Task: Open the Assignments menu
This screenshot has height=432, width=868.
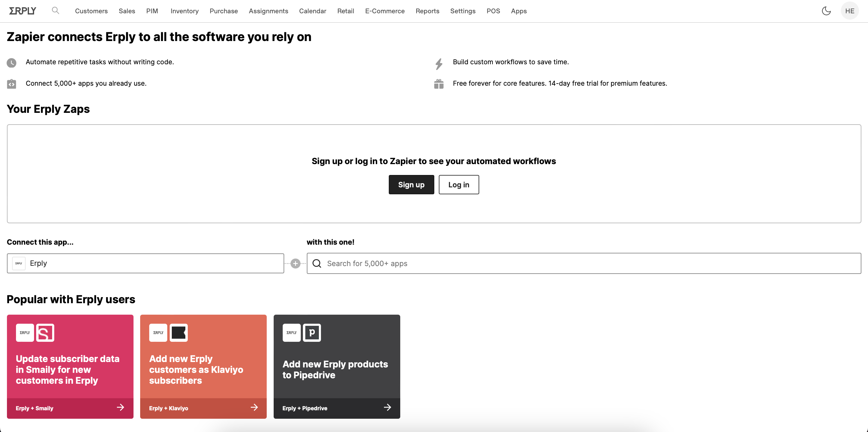Action: (269, 11)
